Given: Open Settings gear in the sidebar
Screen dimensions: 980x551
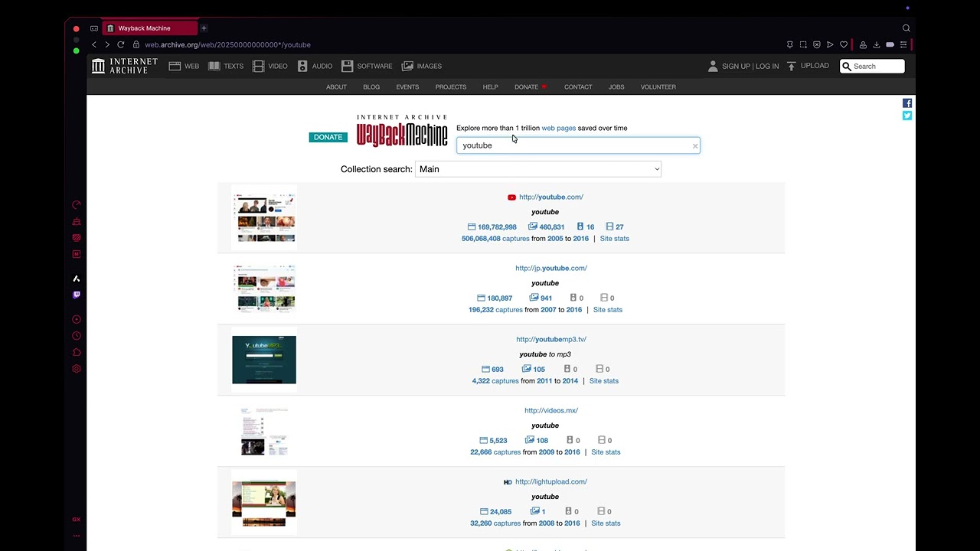Looking at the screenshot, I should (x=77, y=369).
